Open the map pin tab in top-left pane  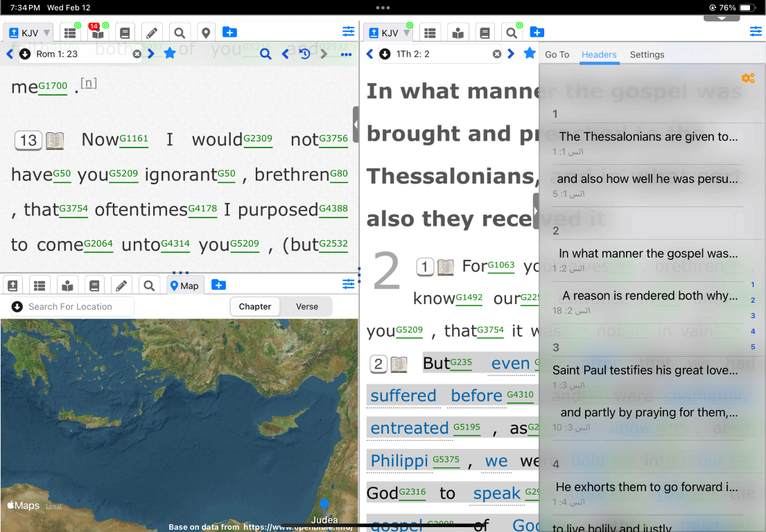pos(205,33)
